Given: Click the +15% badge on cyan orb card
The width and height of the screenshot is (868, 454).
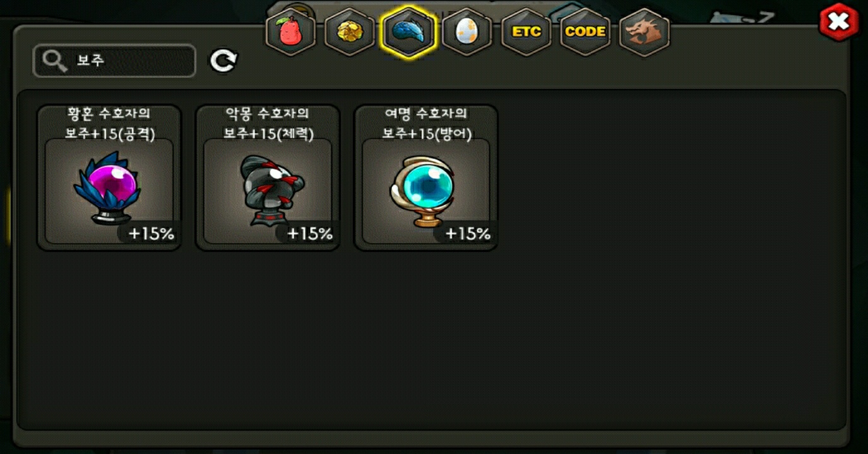Looking at the screenshot, I should pyautogui.click(x=467, y=233).
